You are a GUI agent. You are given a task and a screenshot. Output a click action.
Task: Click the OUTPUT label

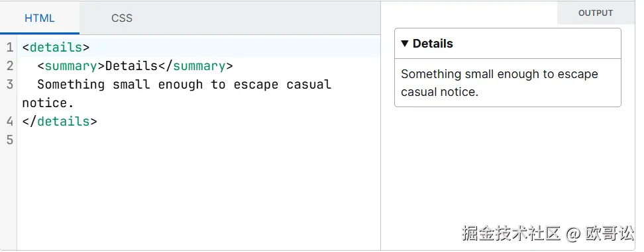(x=596, y=13)
